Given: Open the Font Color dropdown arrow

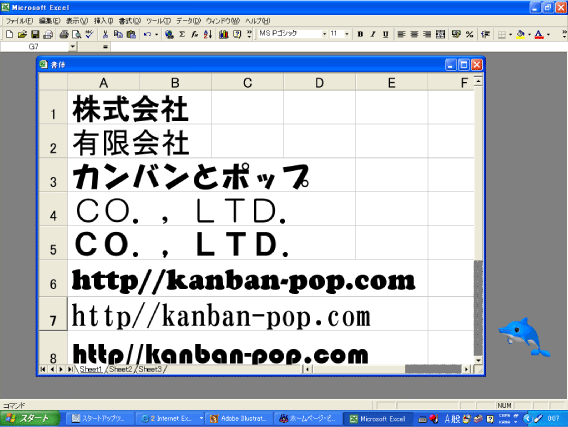Looking at the screenshot, I should tap(548, 35).
